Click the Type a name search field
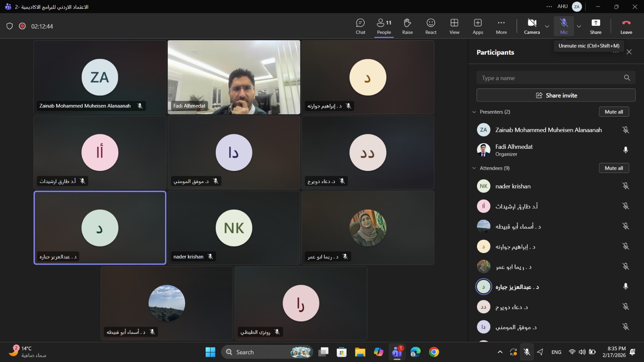This screenshot has height=362, width=644. 549,78
